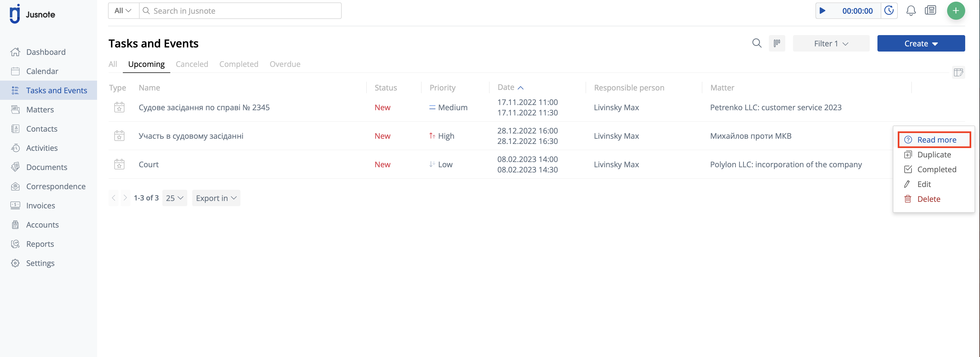
Task: Click event icon for Участь в судовому засіданні
Action: point(119,136)
